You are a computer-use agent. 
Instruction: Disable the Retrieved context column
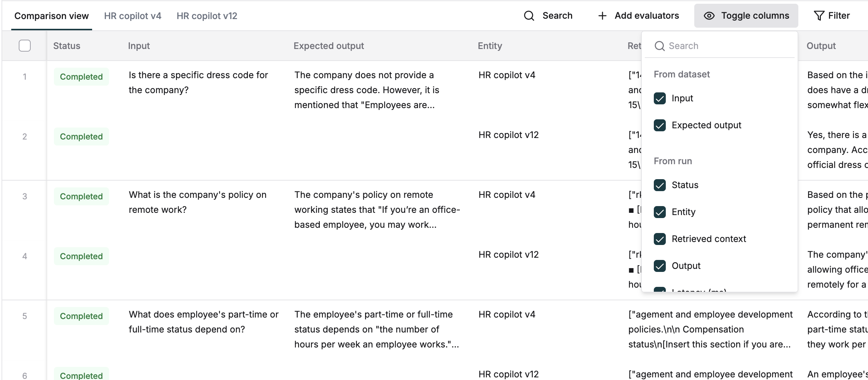(660, 239)
